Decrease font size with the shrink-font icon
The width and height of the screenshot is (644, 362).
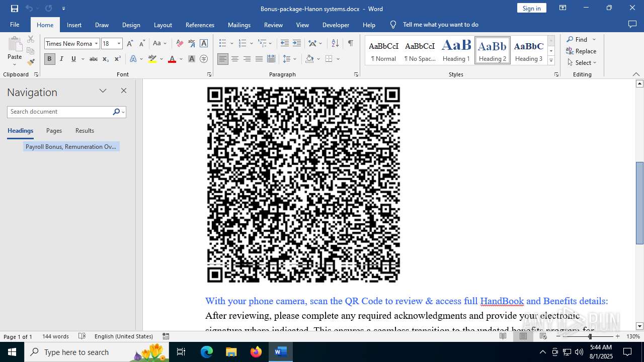tap(142, 44)
